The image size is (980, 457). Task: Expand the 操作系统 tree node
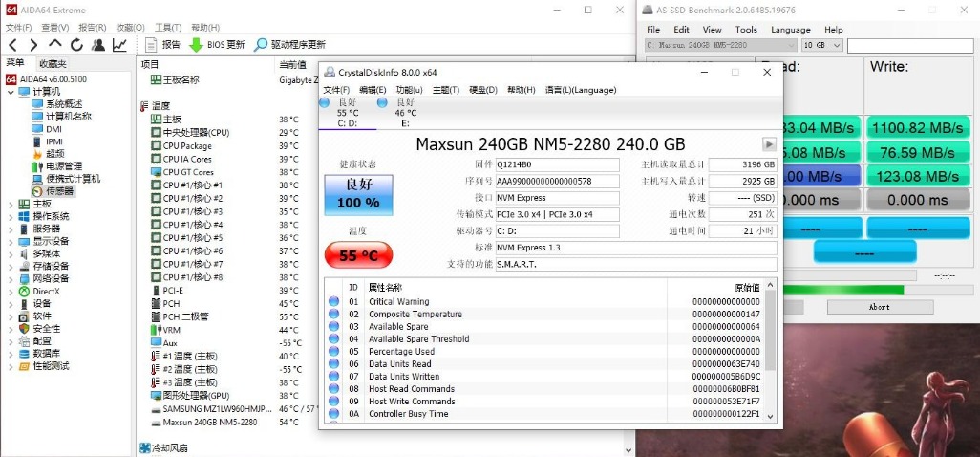pyautogui.click(x=11, y=216)
